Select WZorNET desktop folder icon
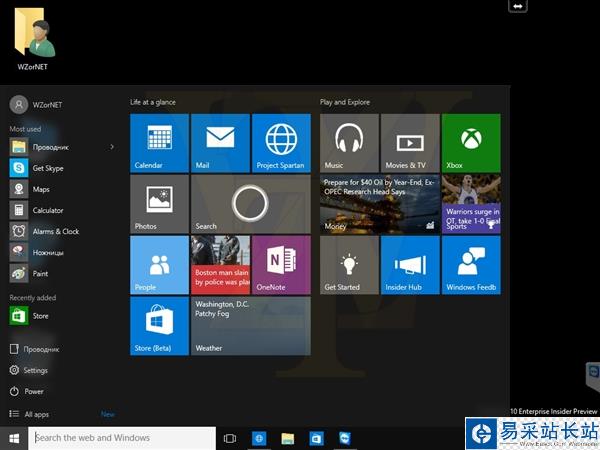Image resolution: width=600 pixels, height=450 pixels. 33,39
